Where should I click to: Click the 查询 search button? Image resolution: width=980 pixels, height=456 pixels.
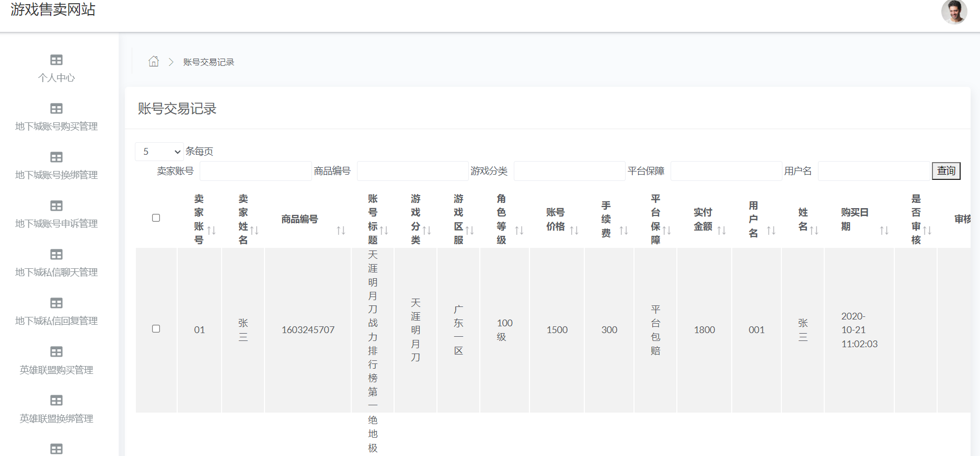(x=946, y=171)
